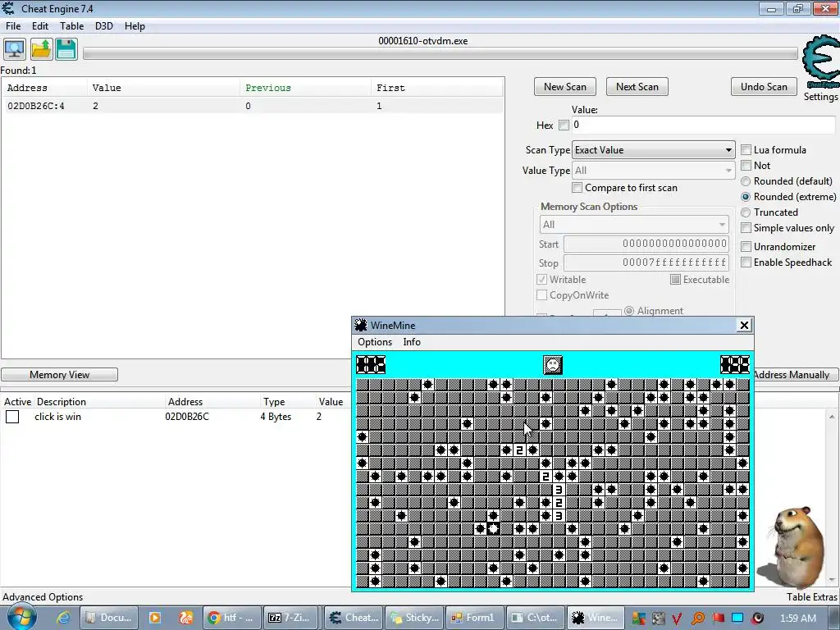Open the media player taskbar icon
This screenshot has height=630, width=840.
154,618
